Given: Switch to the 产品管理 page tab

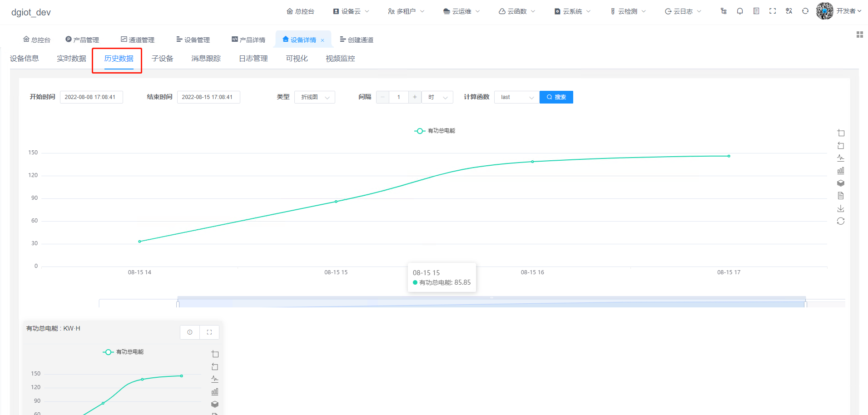Looking at the screenshot, I should [82, 40].
